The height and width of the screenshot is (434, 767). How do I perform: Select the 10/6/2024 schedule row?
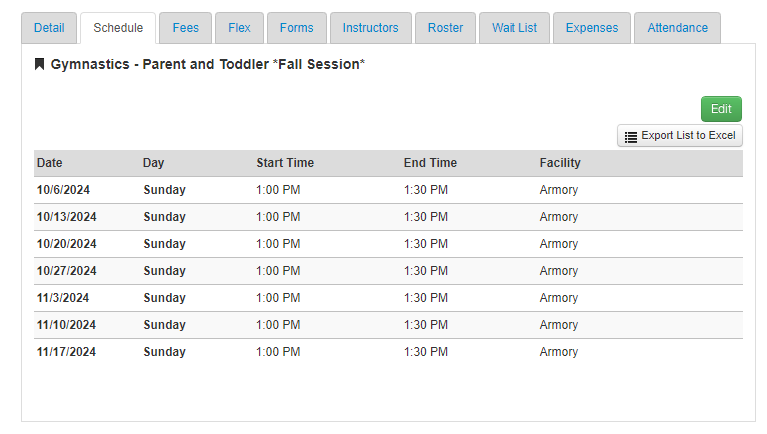coord(388,190)
